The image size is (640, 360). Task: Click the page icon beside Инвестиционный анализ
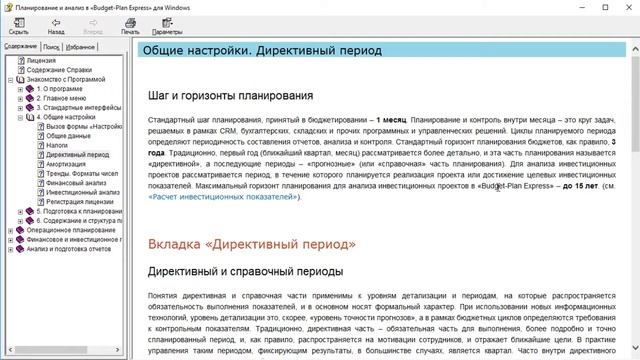pyautogui.click(x=41, y=192)
